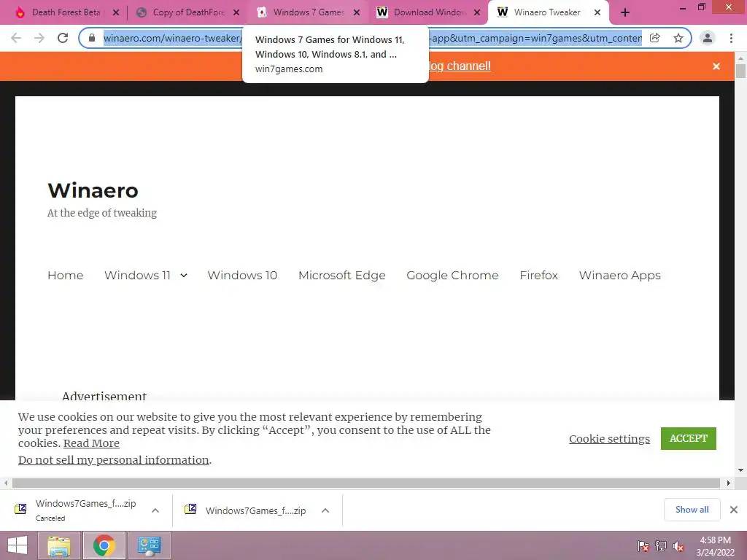
Task: Open Action Center flag tray icon
Action: [x=643, y=546]
